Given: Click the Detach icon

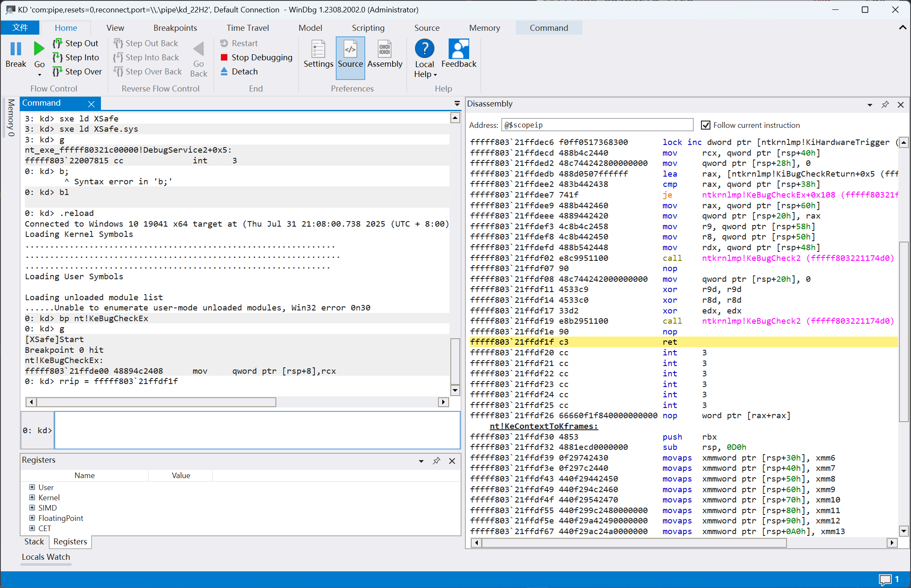Looking at the screenshot, I should [x=224, y=71].
